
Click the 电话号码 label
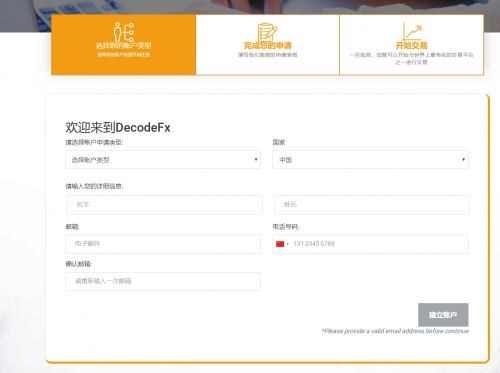click(286, 227)
